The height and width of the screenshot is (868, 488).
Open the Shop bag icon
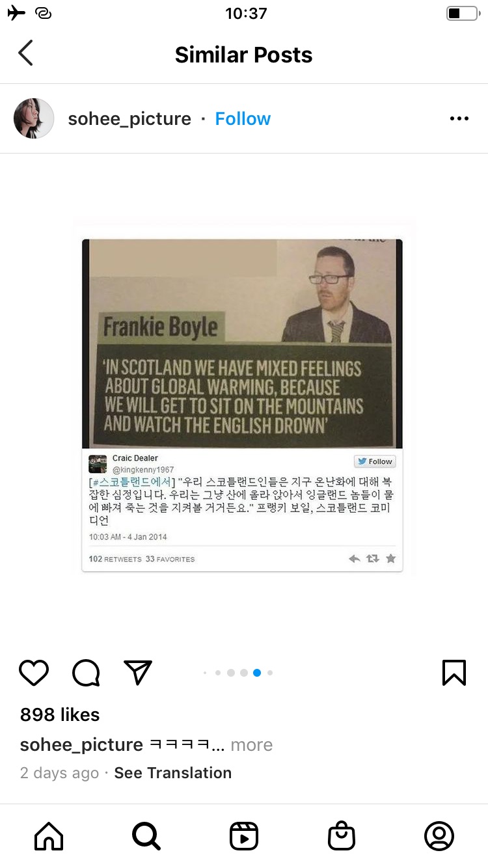[342, 836]
